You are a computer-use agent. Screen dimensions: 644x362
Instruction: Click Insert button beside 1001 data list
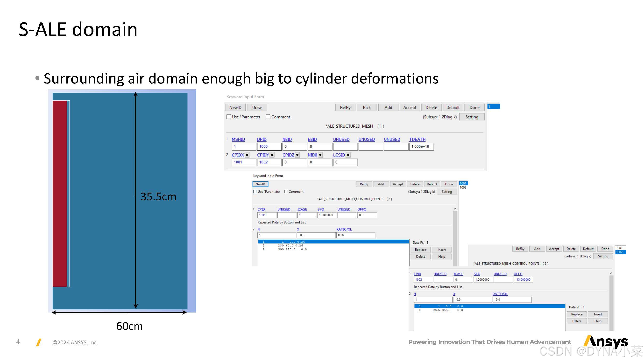(x=441, y=250)
